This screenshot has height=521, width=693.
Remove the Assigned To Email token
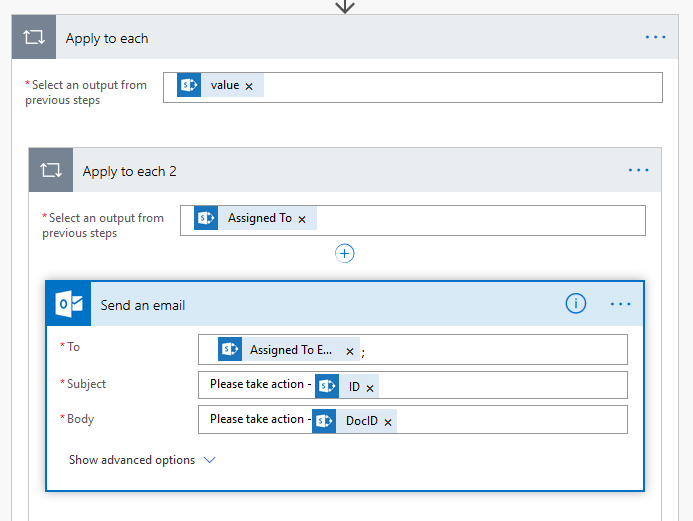[350, 351]
